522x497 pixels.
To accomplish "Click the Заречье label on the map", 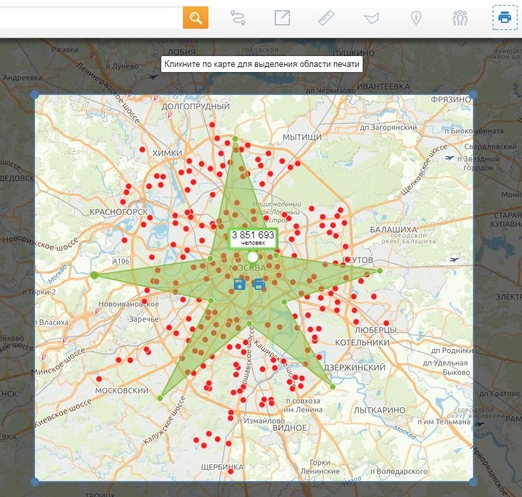I will click(144, 319).
